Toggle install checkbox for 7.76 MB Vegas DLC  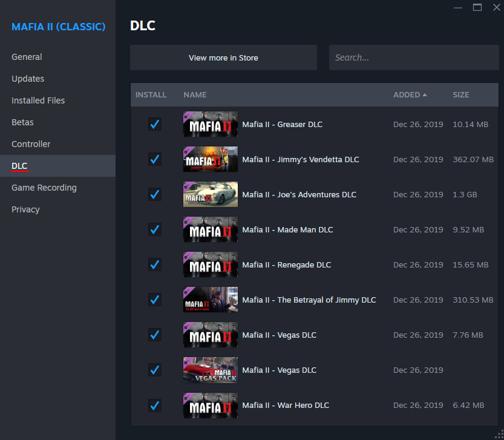(x=155, y=335)
